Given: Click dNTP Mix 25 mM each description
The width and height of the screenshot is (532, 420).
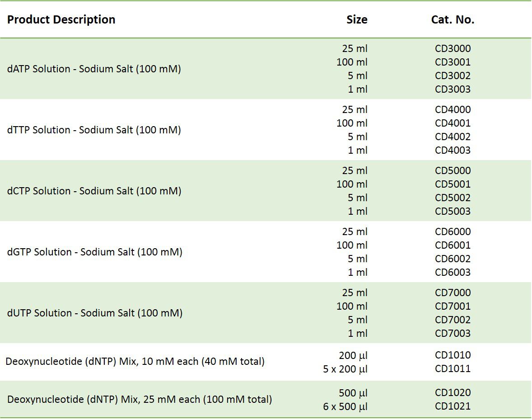Looking at the screenshot, I should point(140,400).
